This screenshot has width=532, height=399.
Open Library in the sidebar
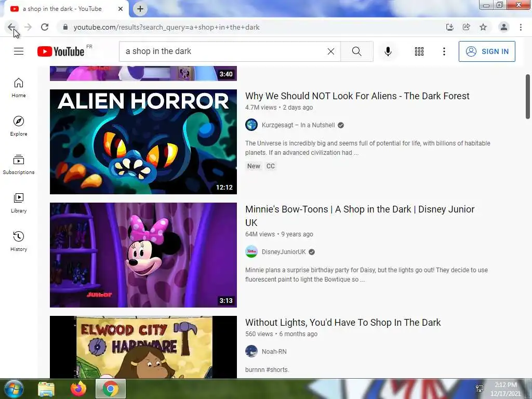pos(19,203)
